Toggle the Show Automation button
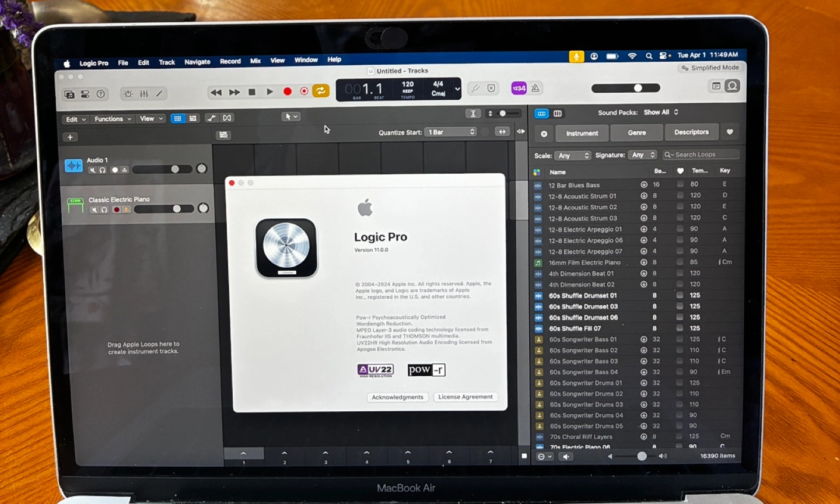The image size is (840, 504). tap(211, 118)
